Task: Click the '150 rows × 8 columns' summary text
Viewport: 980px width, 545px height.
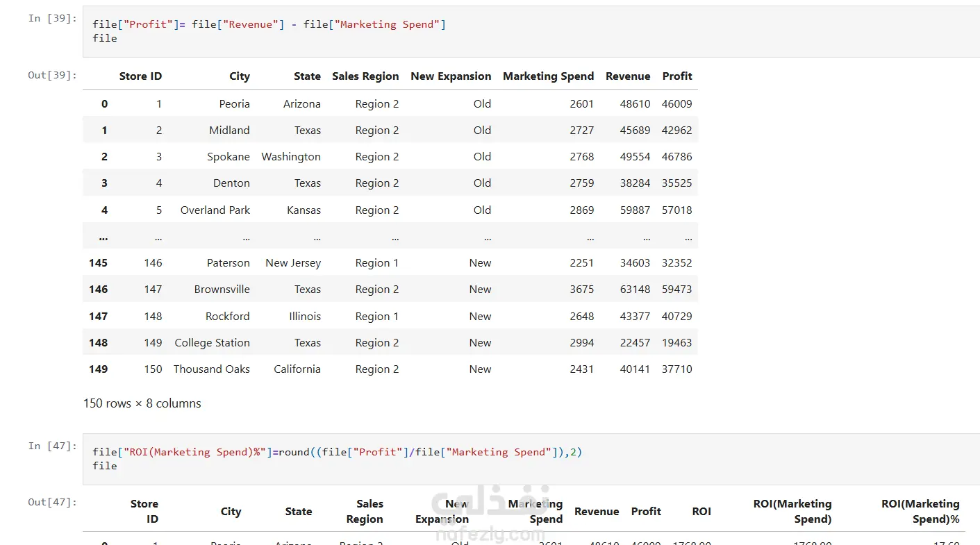Action: tap(142, 403)
